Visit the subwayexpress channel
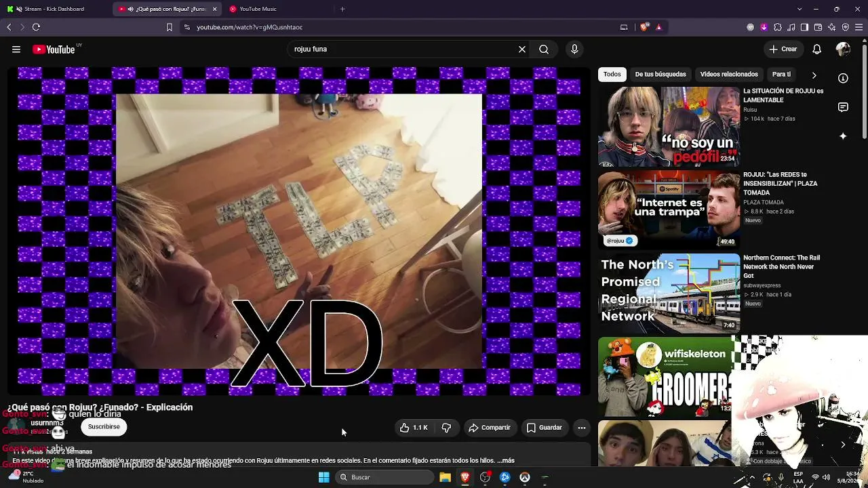 [x=762, y=286]
